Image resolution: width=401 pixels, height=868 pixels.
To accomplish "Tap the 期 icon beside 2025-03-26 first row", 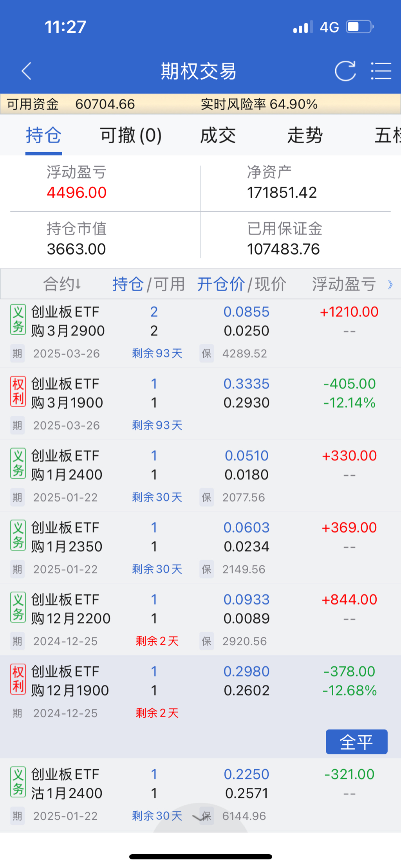I will click(17, 354).
